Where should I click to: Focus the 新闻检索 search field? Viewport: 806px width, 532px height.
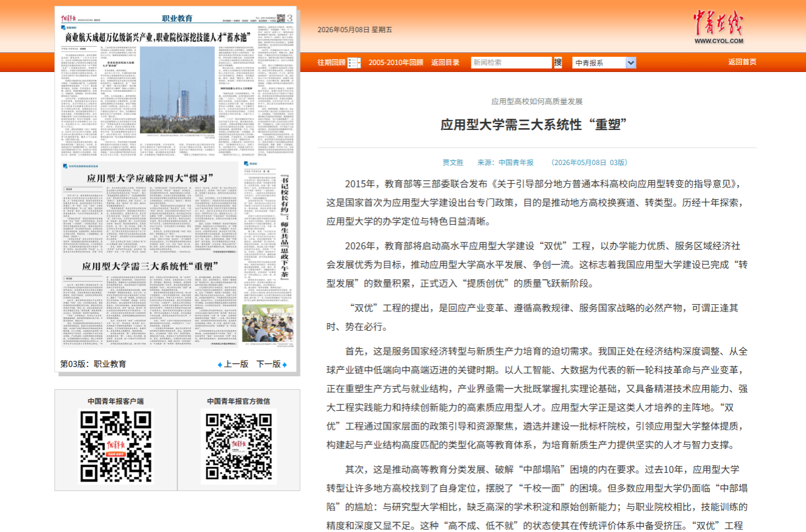[x=511, y=63]
